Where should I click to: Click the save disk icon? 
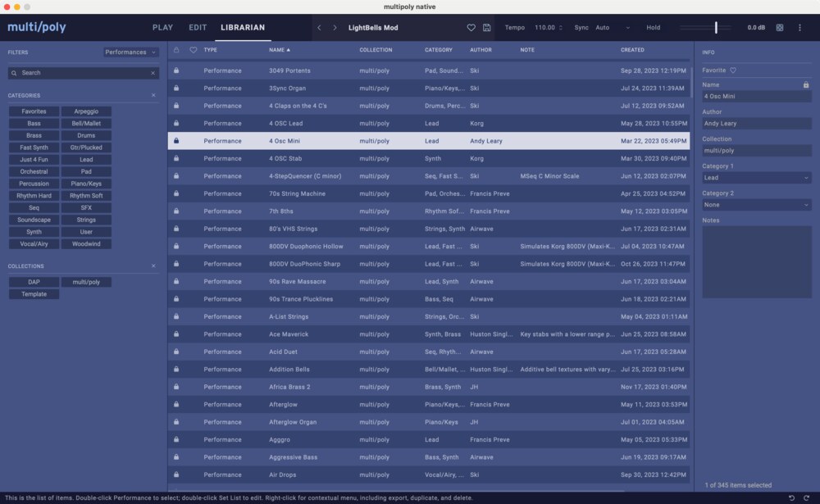click(x=486, y=28)
